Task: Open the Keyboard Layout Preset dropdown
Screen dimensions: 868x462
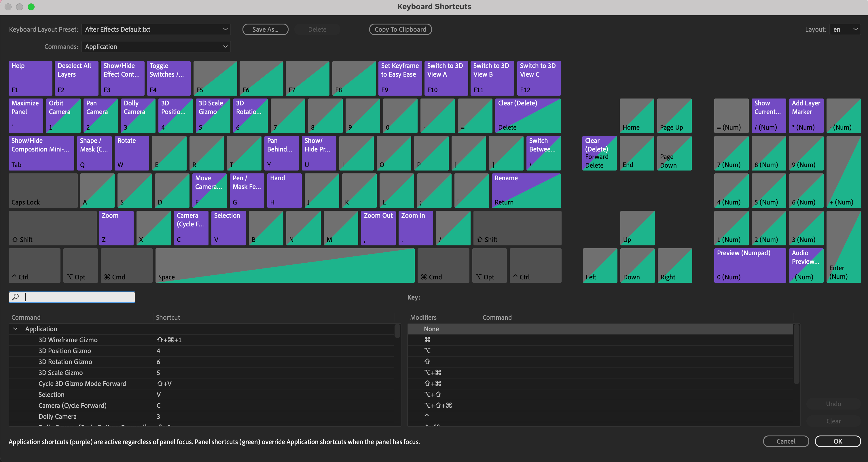Action: [x=156, y=29]
